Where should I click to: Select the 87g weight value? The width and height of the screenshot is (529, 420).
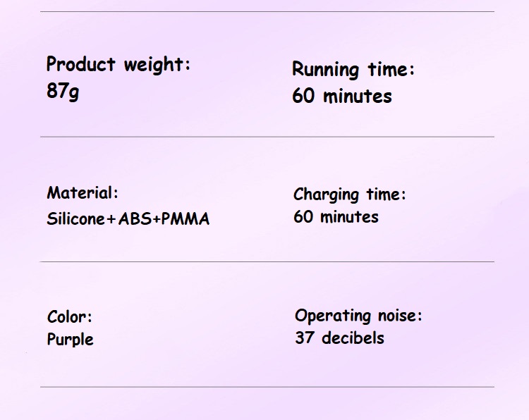63,91
